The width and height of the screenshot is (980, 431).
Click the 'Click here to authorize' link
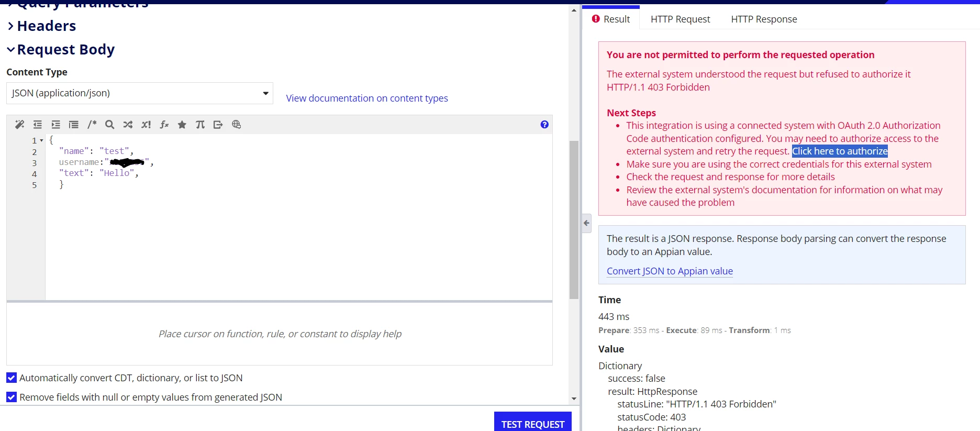tap(840, 151)
